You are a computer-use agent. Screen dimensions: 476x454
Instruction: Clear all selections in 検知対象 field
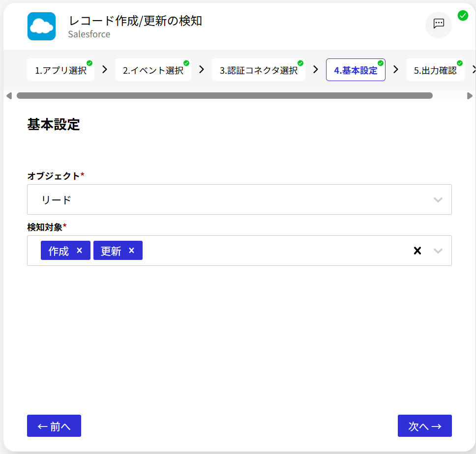click(x=417, y=251)
